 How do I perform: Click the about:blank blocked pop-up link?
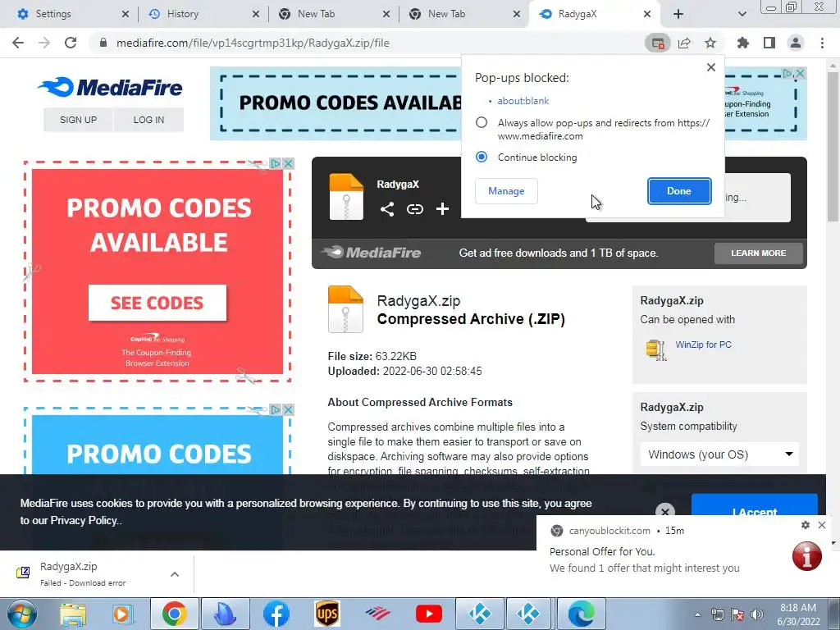pos(523,101)
